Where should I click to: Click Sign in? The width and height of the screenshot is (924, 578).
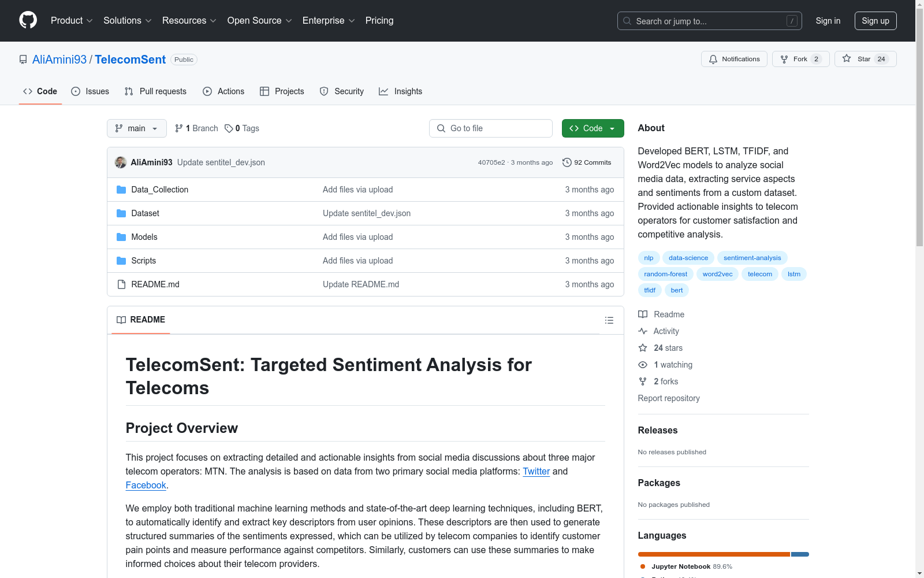(x=828, y=20)
